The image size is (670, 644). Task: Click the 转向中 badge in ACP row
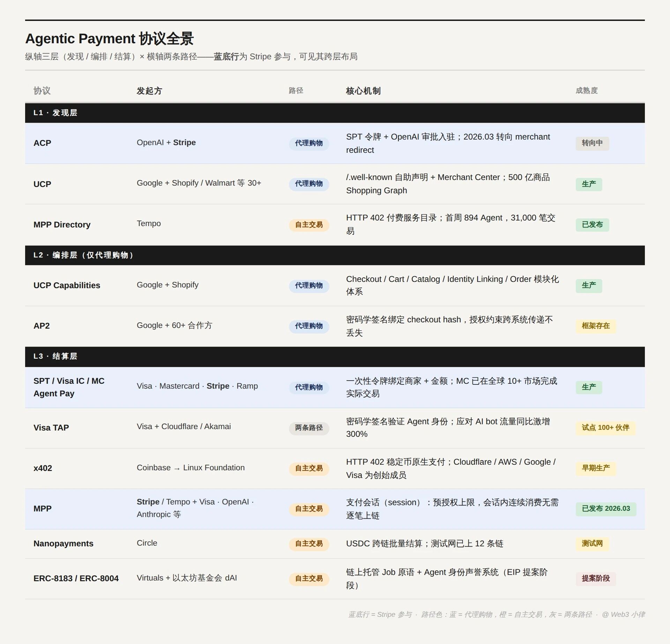(x=592, y=143)
